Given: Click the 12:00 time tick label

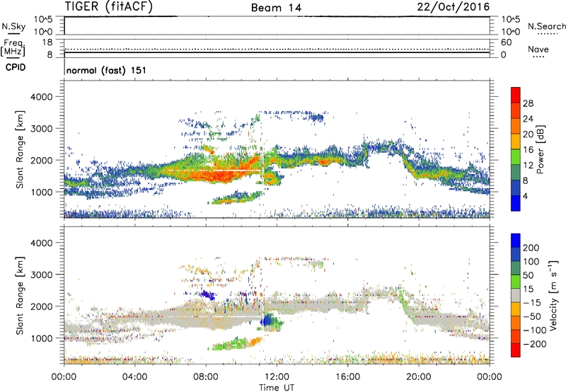Looking at the screenshot, I should point(277,377).
